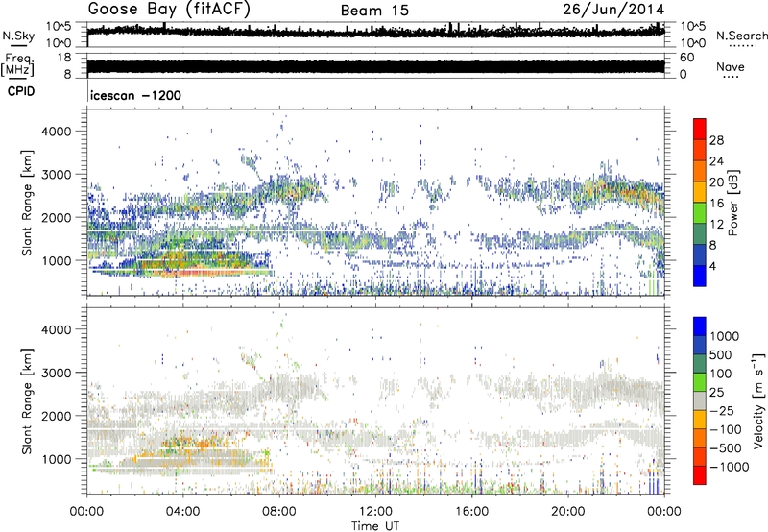Select the -1000 label on the velocity colorbar
Screen dimensions: 768x532
(x=729, y=467)
